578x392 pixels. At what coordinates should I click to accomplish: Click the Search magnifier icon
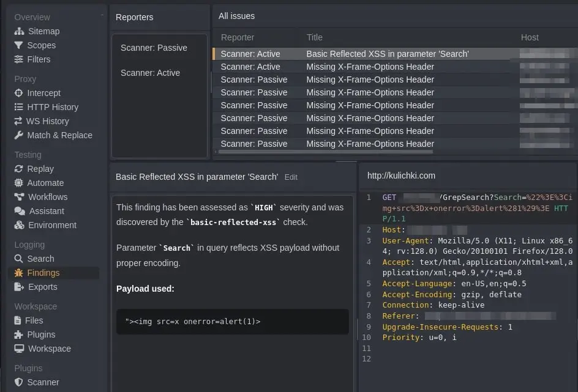18,259
